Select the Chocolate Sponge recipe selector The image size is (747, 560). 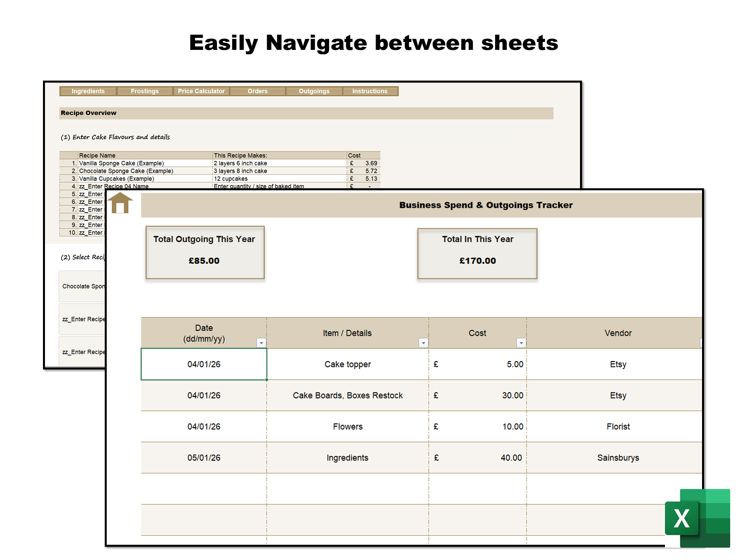click(83, 286)
